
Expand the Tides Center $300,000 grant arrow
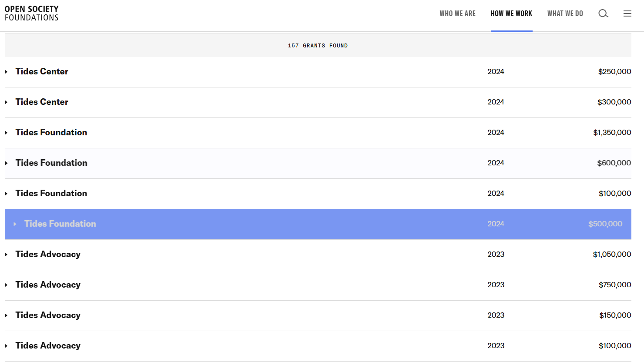click(6, 102)
